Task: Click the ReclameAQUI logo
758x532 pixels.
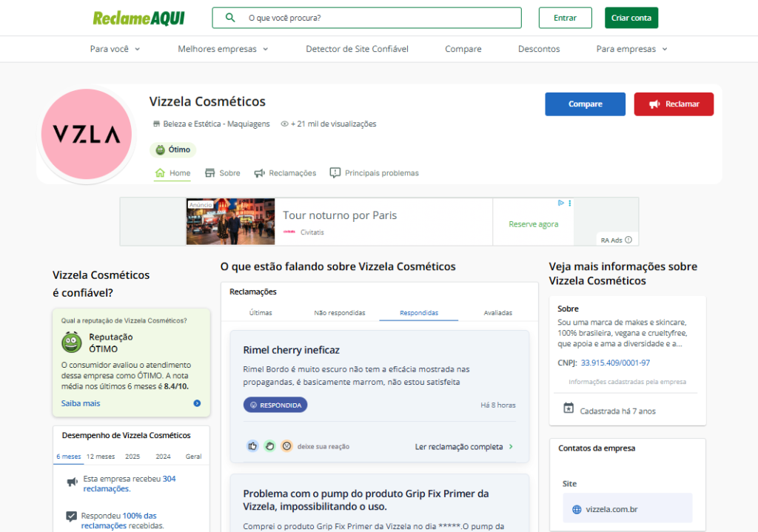Action: click(x=138, y=18)
